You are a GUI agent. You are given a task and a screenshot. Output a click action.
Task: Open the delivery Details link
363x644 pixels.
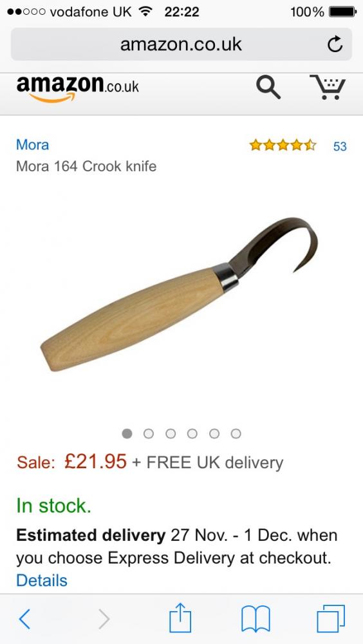point(41,580)
